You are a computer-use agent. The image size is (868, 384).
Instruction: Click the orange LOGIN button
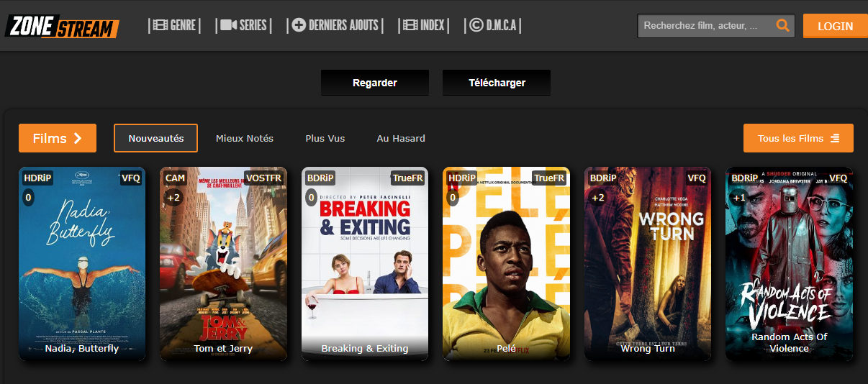835,26
